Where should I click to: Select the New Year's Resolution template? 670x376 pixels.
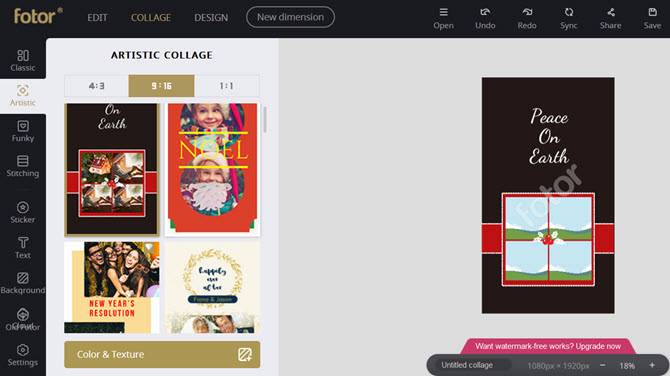click(x=112, y=287)
